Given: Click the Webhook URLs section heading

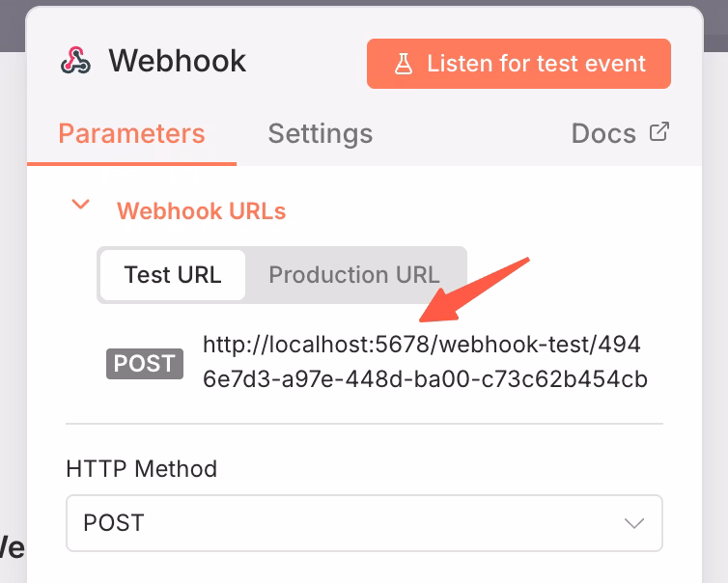Looking at the screenshot, I should (201, 211).
